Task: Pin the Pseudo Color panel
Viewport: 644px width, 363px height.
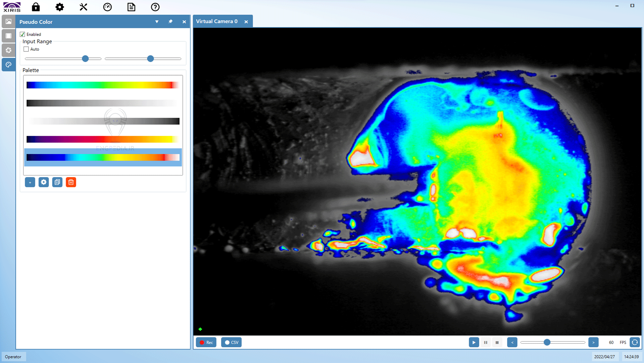Action: click(x=170, y=22)
